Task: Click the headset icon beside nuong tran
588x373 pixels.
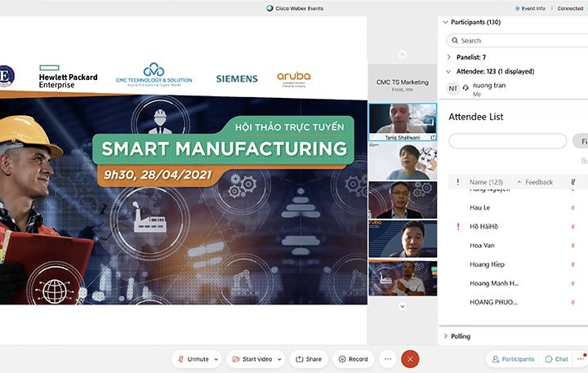Action: (465, 87)
